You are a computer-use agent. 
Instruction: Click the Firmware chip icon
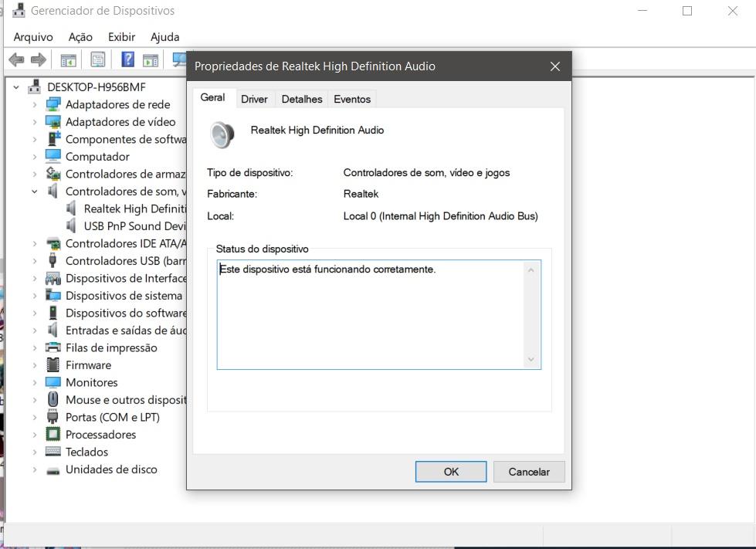click(53, 364)
